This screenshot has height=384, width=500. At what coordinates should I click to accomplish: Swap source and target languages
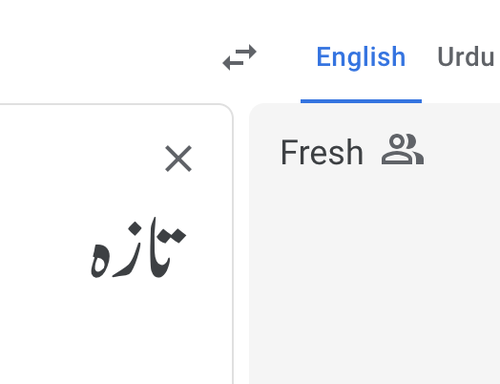click(x=239, y=57)
